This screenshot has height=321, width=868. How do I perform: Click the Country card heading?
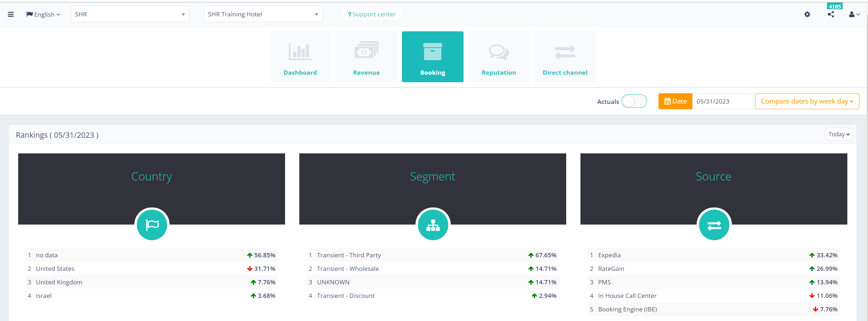click(x=151, y=177)
